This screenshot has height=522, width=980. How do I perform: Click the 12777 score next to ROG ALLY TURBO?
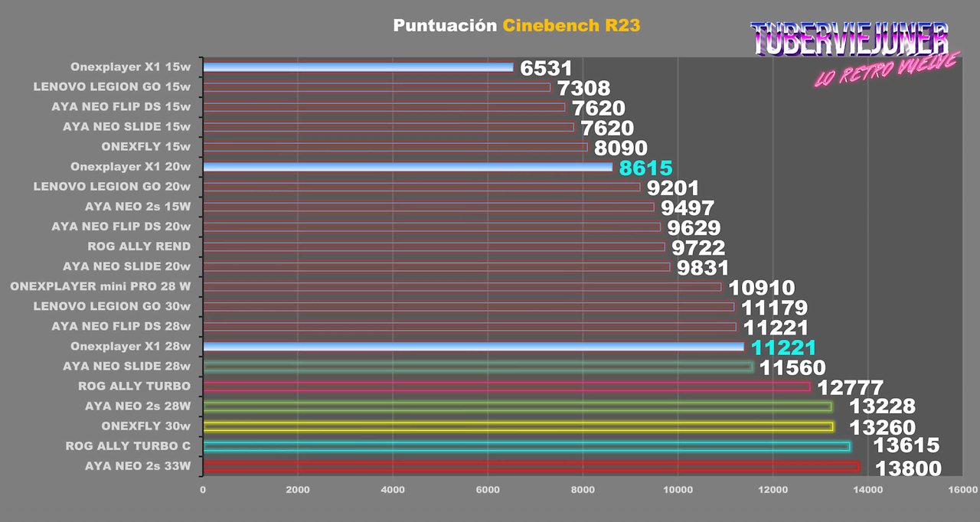pyautogui.click(x=851, y=388)
